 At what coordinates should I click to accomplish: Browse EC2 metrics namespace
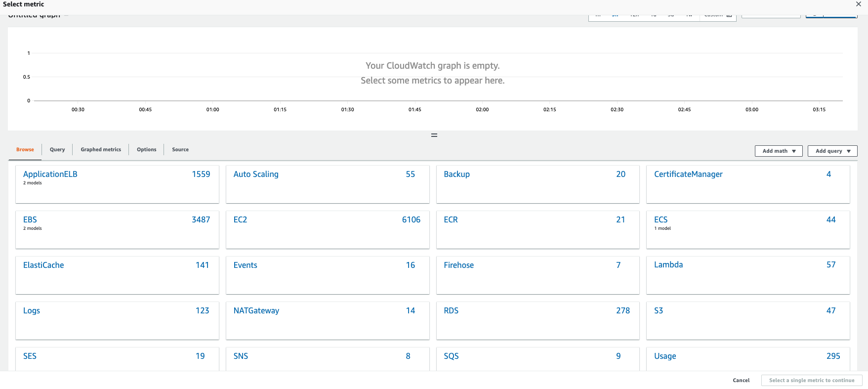240,219
